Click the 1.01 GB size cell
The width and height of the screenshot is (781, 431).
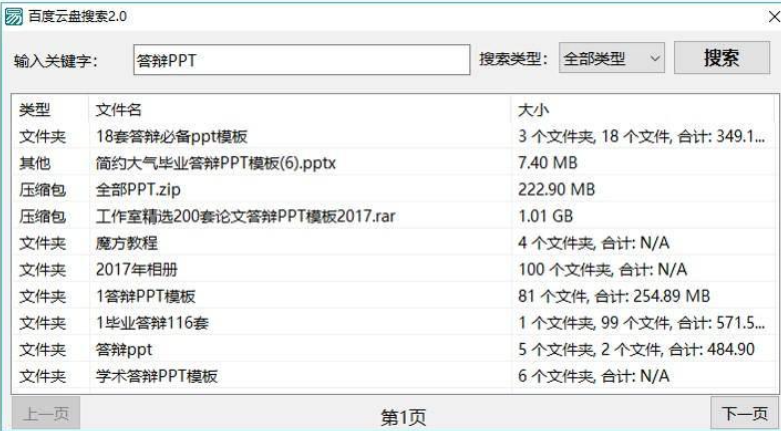(545, 216)
